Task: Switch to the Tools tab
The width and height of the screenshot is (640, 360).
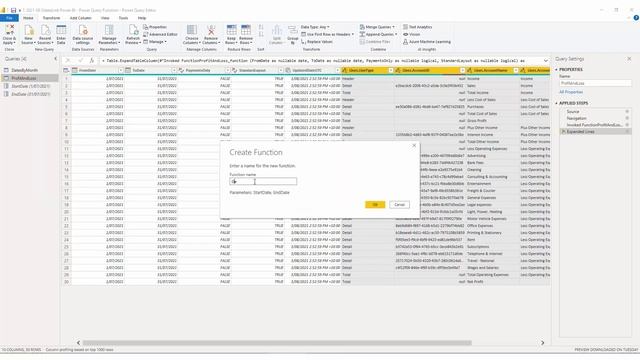Action: (x=123, y=18)
